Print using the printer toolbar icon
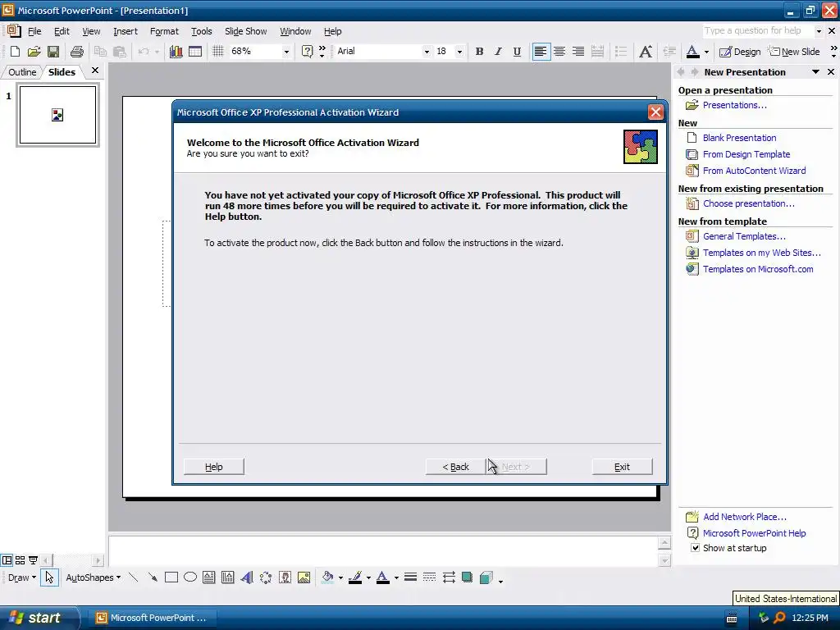Screen dimensions: 840x630 [77, 52]
